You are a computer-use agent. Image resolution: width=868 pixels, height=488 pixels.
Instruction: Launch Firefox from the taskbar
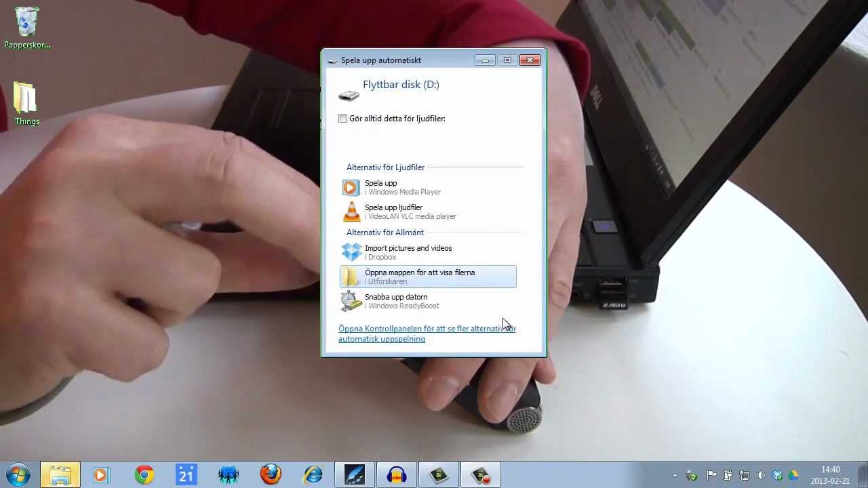(x=271, y=475)
